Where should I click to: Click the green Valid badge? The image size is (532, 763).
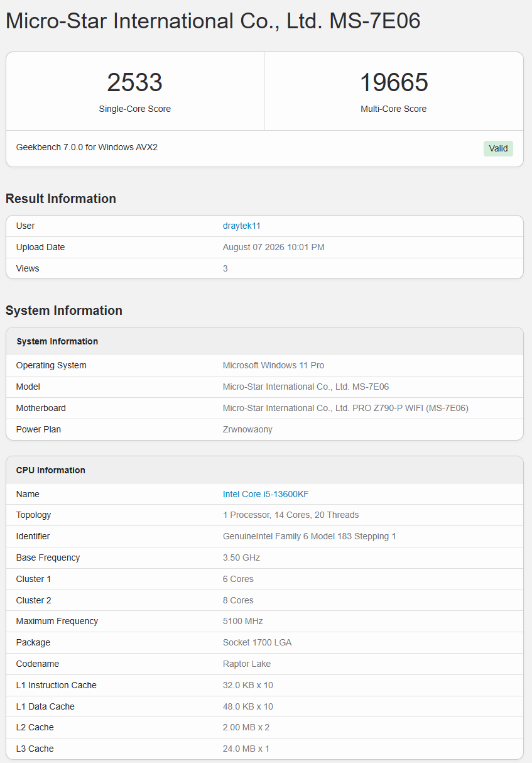tap(498, 148)
